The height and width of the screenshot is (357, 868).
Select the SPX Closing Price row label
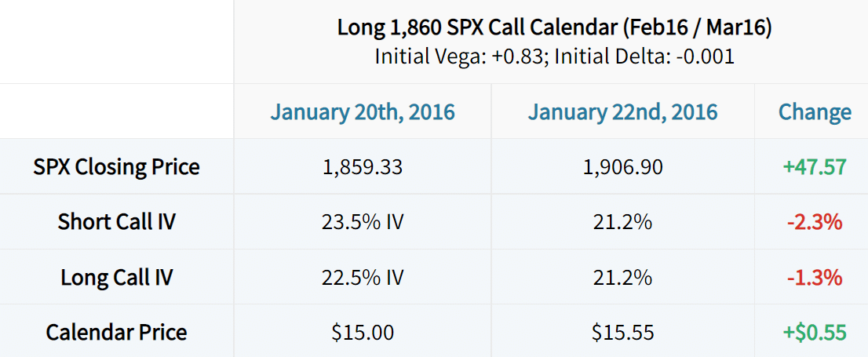point(116,166)
